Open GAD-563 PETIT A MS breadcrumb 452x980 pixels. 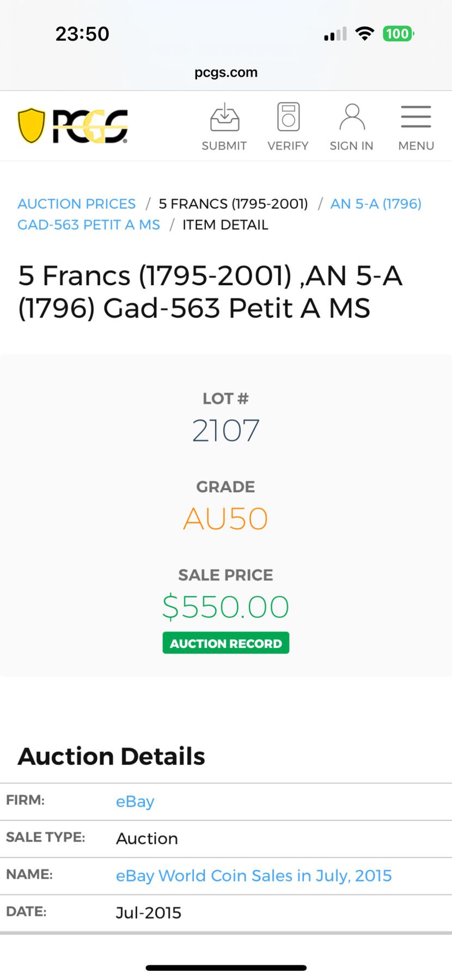pyautogui.click(x=89, y=225)
